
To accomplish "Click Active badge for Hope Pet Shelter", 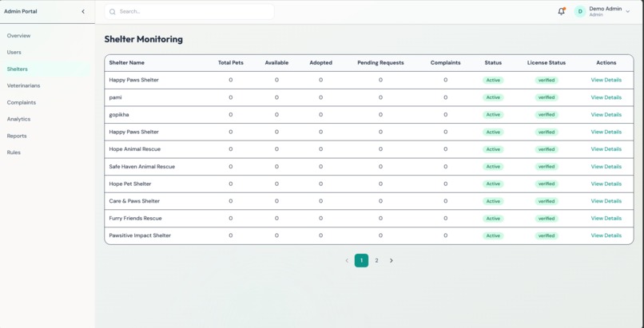I will coord(493,184).
